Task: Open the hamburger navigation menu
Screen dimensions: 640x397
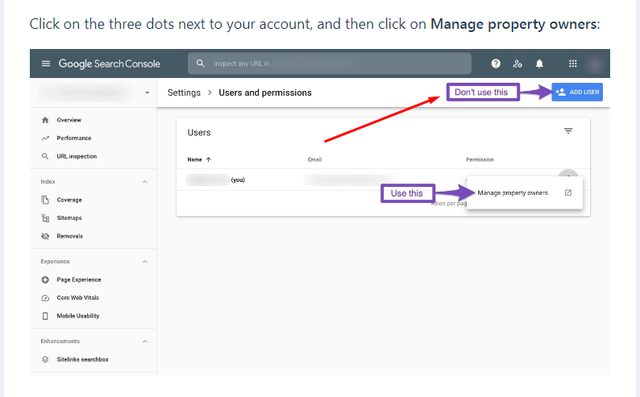Action: point(46,64)
